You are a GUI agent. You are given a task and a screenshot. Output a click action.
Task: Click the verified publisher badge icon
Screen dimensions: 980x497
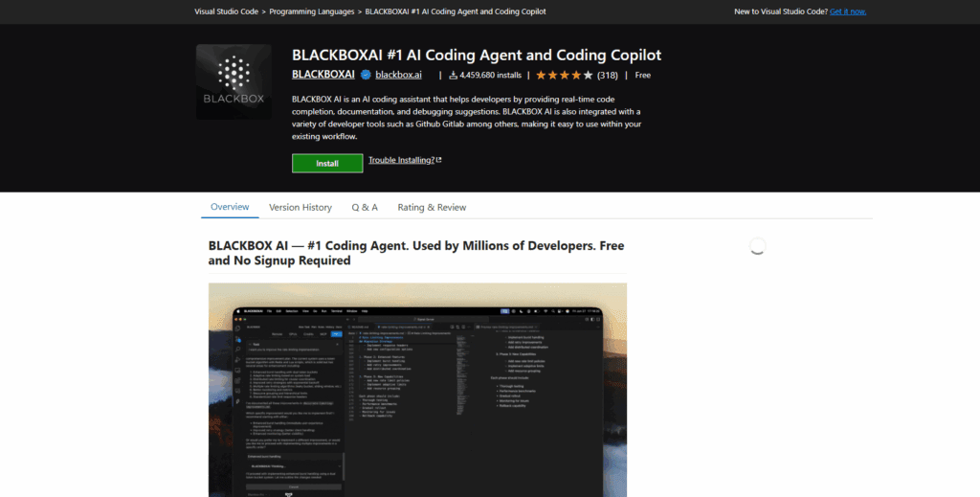(366, 75)
